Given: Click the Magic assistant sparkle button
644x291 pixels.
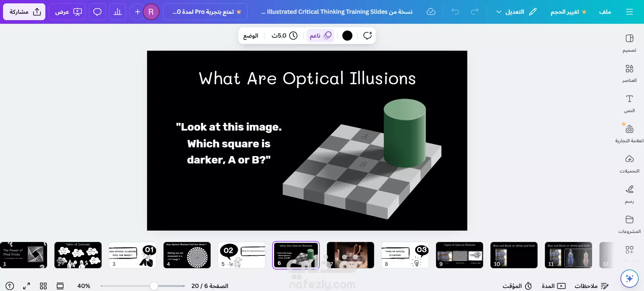Looking at the screenshot, I should (x=629, y=278).
